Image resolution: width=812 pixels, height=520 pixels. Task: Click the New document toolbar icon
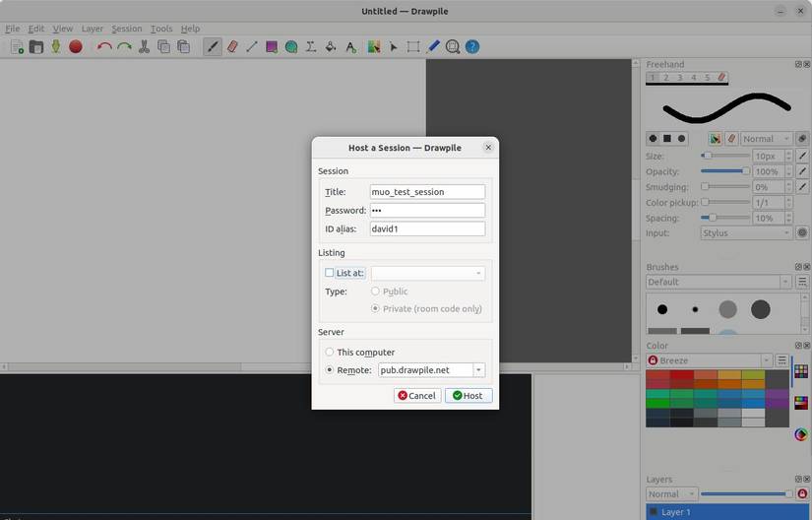[17, 46]
